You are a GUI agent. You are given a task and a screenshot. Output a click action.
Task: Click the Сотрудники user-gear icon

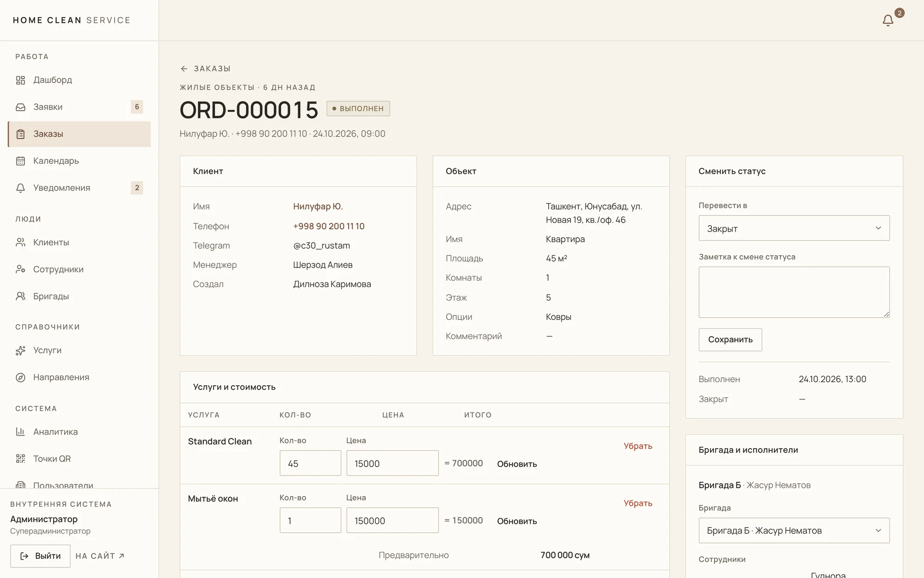coord(20,269)
